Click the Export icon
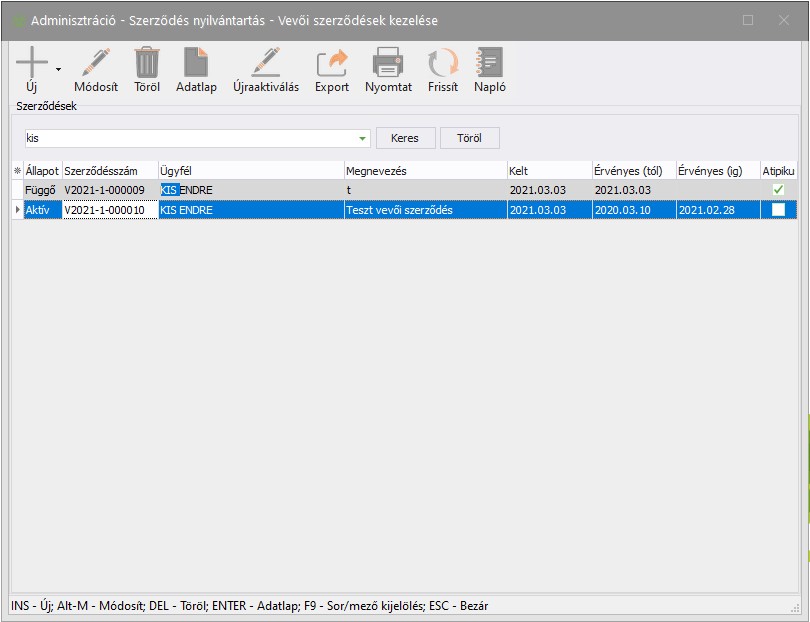The image size is (810, 622). coord(332,64)
